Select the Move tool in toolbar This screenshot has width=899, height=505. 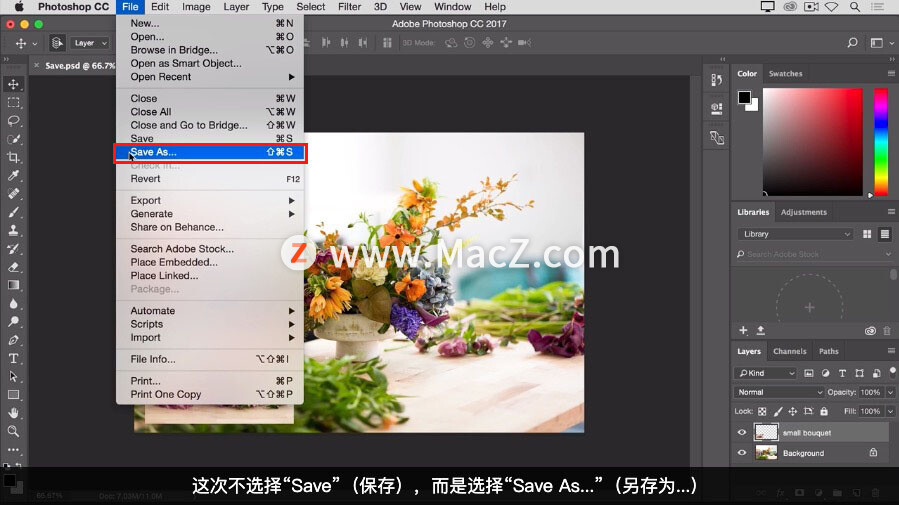tap(13, 84)
